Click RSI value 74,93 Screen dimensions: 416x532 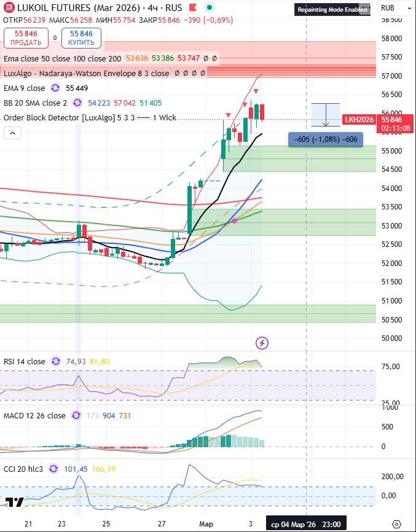76,362
